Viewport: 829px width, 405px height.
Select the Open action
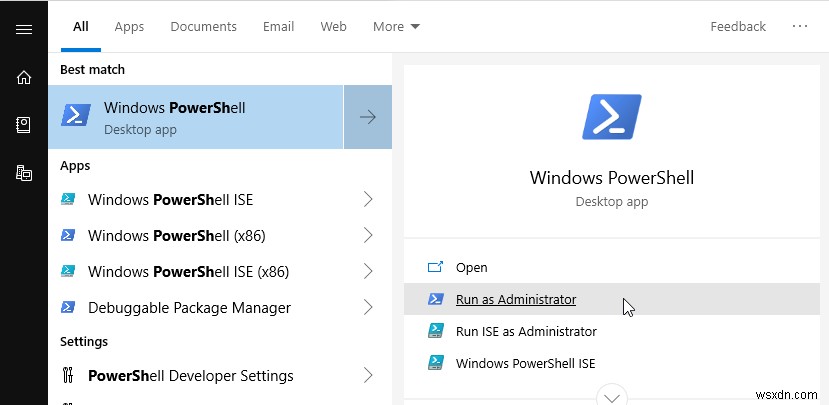click(612, 268)
